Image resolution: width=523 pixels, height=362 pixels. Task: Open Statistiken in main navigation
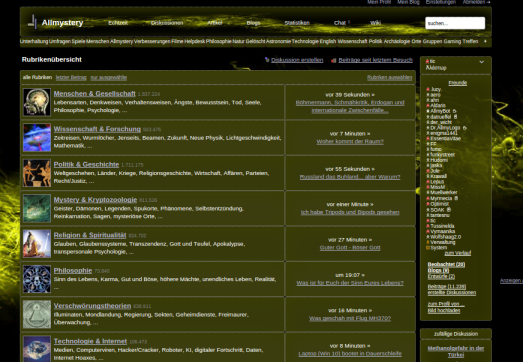click(x=297, y=23)
